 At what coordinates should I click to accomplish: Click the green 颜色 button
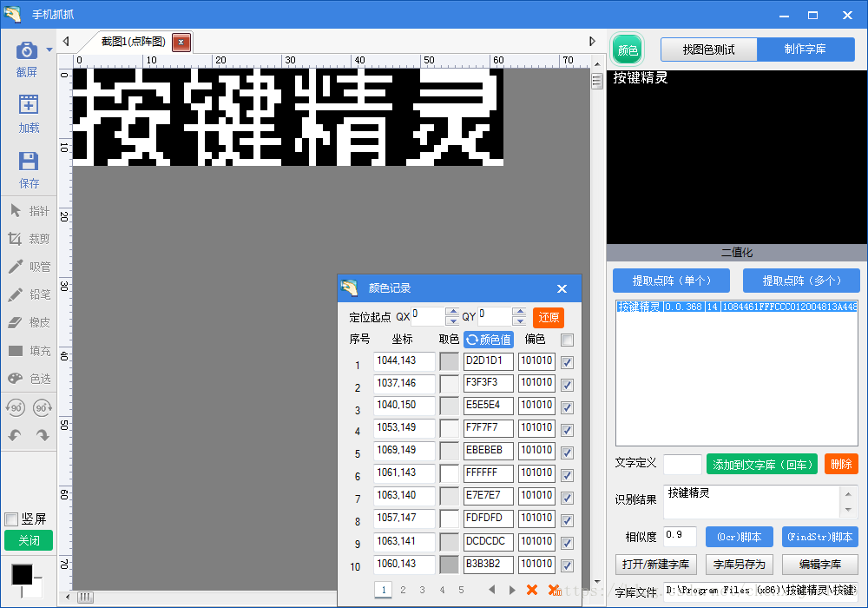tap(628, 50)
